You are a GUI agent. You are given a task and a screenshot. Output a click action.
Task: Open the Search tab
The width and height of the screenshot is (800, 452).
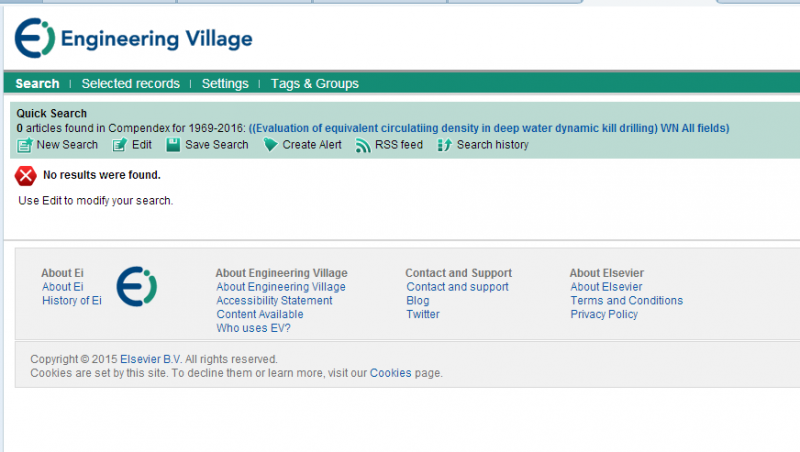[37, 83]
